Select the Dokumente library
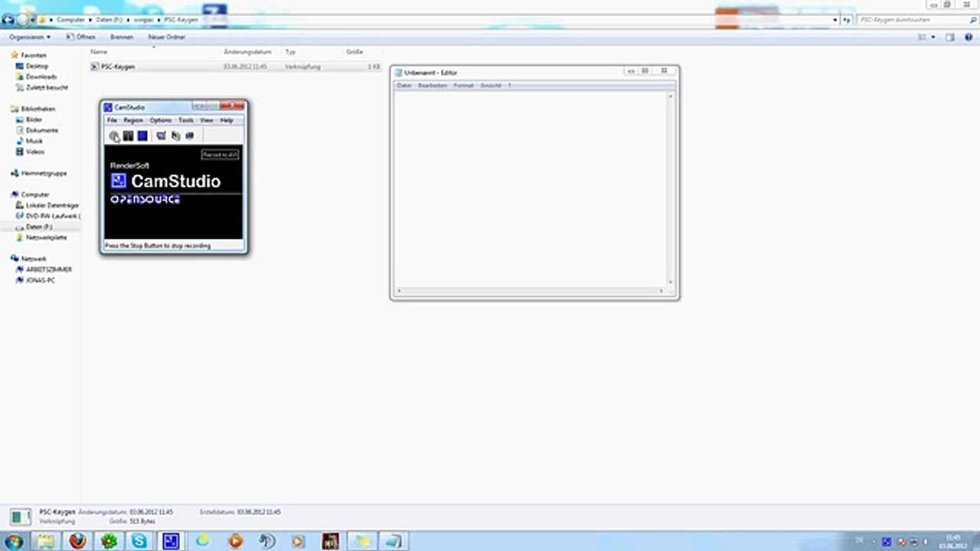Viewport: 980px width, 551px height. [x=37, y=130]
